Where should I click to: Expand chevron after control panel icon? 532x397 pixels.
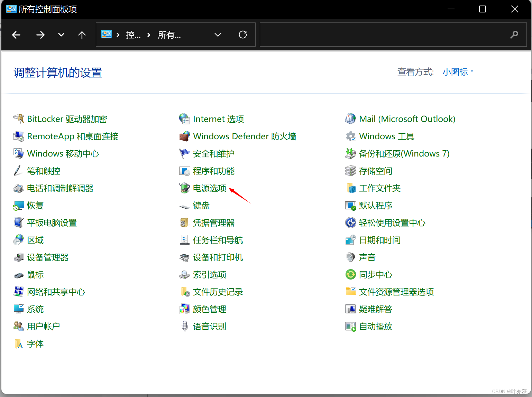click(118, 35)
